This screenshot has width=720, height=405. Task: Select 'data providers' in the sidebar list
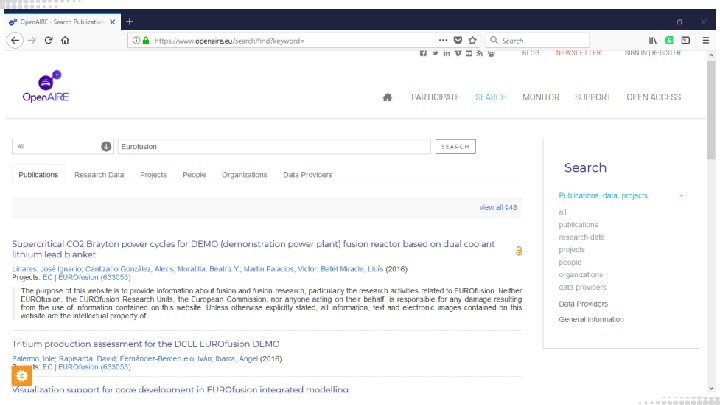tap(582, 287)
